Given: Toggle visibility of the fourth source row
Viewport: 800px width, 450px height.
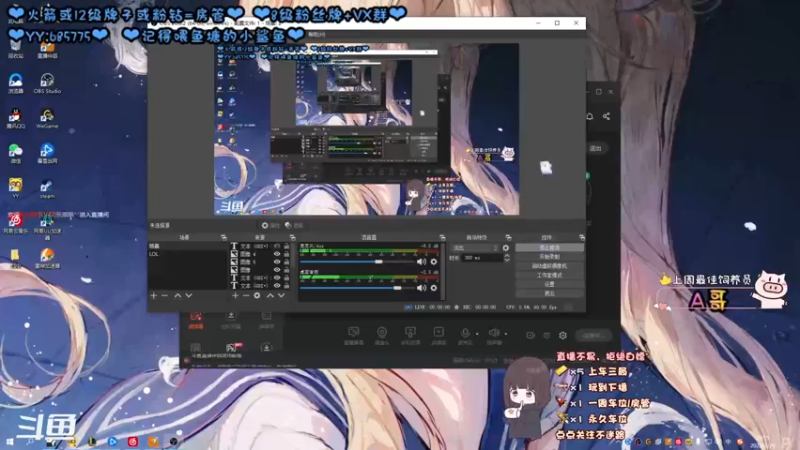Looking at the screenshot, I should (277, 269).
